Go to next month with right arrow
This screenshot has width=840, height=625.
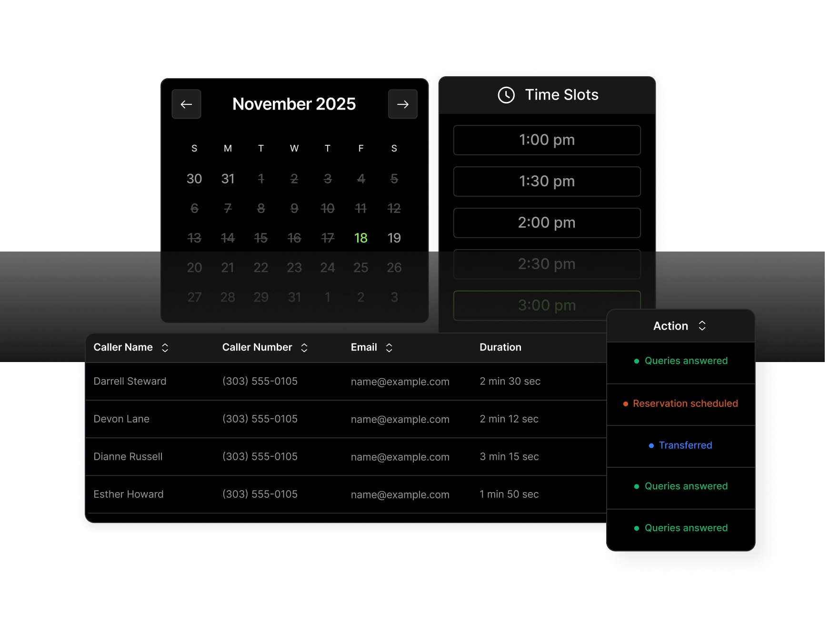pos(403,104)
